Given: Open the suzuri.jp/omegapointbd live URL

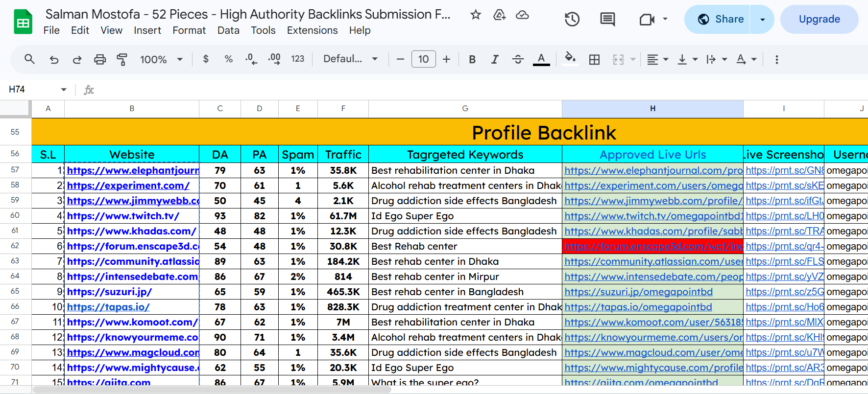Looking at the screenshot, I should (638, 292).
